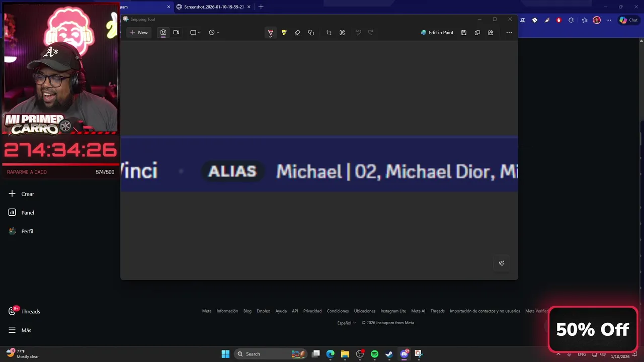Open Discord from the taskbar
644x362 pixels.
pos(404,354)
